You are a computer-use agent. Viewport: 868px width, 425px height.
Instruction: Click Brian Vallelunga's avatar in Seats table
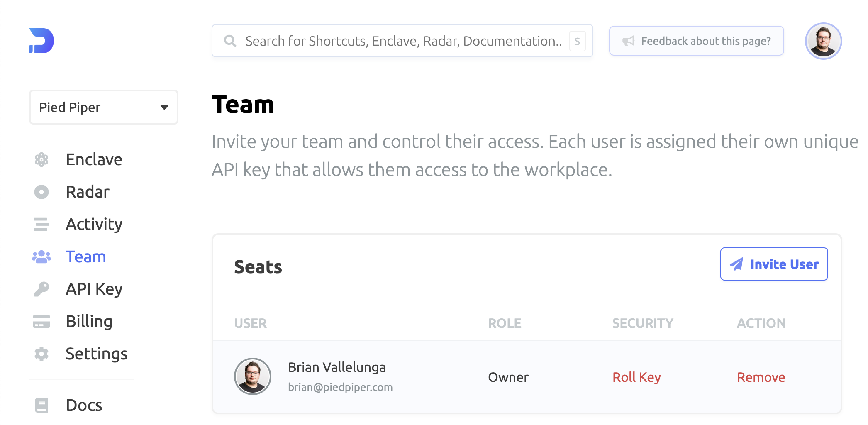[x=253, y=376]
